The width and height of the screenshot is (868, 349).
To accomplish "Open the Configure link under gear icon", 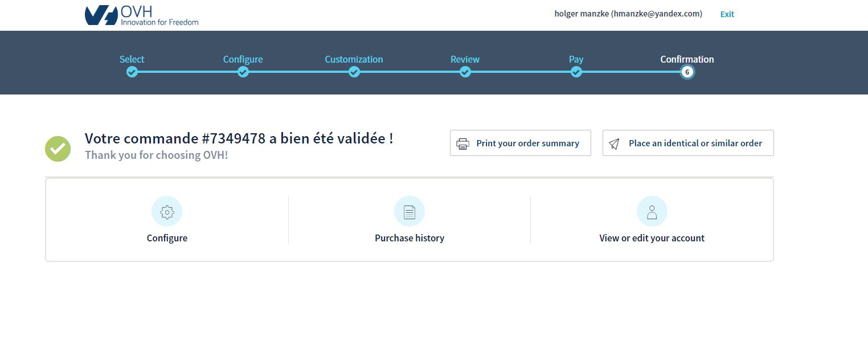I will point(167,238).
